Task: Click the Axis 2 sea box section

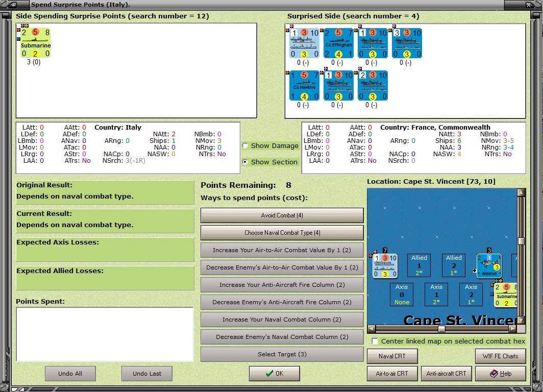Action: (x=471, y=295)
